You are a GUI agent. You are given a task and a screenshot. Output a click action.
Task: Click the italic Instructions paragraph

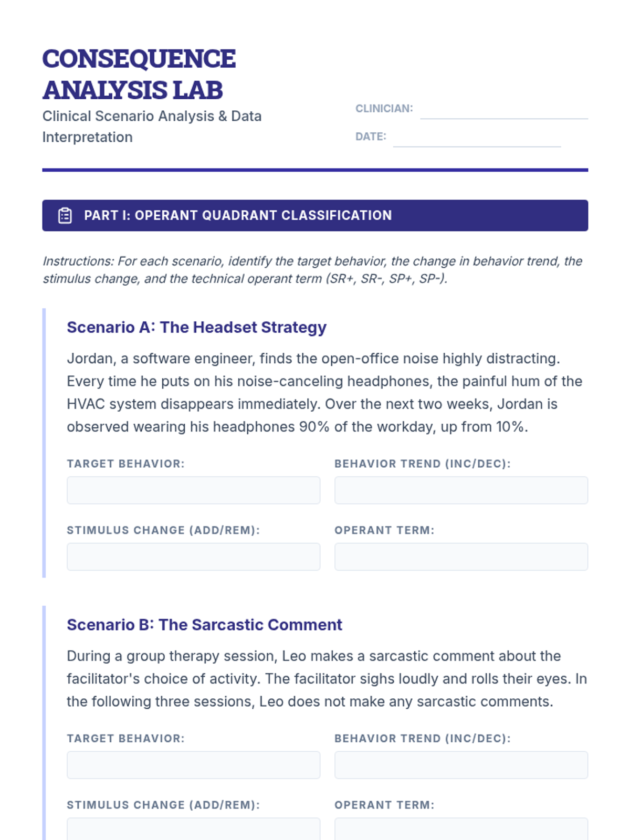(312, 270)
